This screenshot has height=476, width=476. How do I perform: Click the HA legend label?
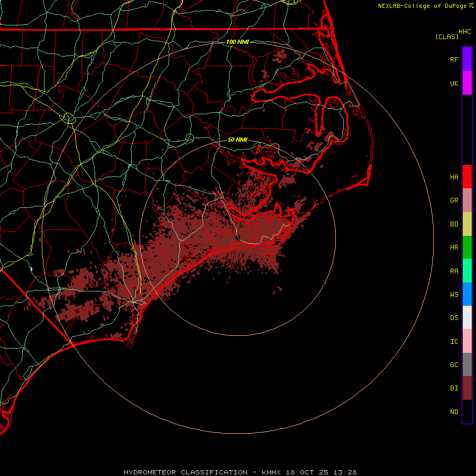[454, 177]
